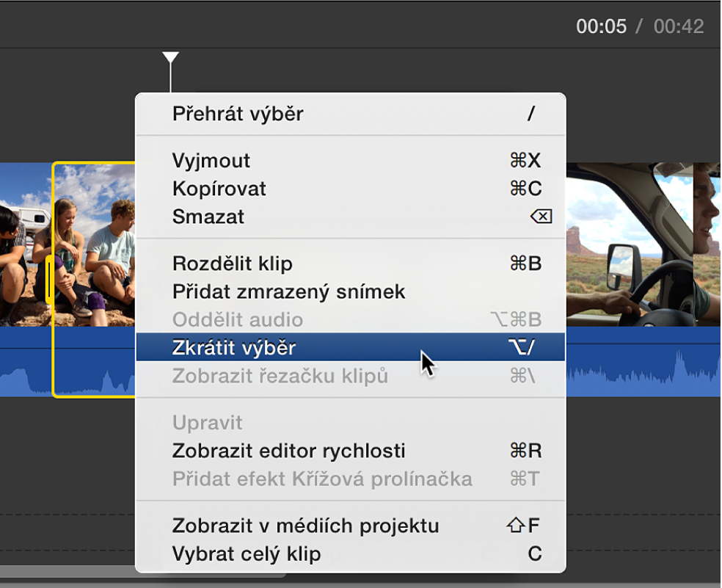Select Rozdělit klip menu item
Image resolution: width=722 pixels, height=588 pixels.
pyautogui.click(x=351, y=264)
